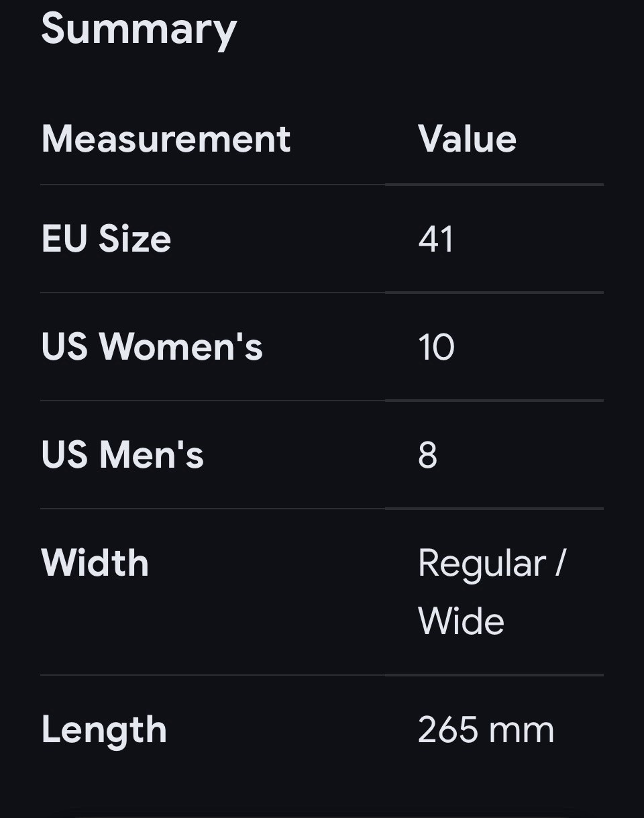Select the Measurement column header
This screenshot has width=644, height=818.
click(x=166, y=139)
